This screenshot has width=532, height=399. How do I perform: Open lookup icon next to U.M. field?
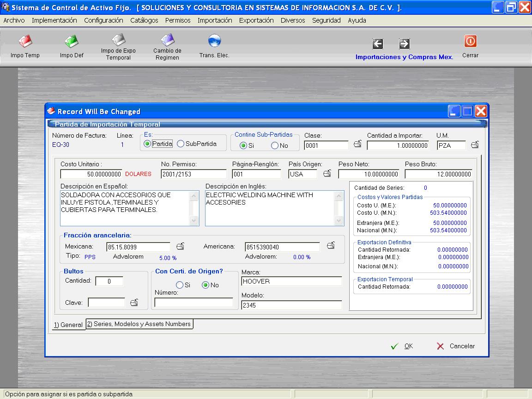(x=475, y=145)
